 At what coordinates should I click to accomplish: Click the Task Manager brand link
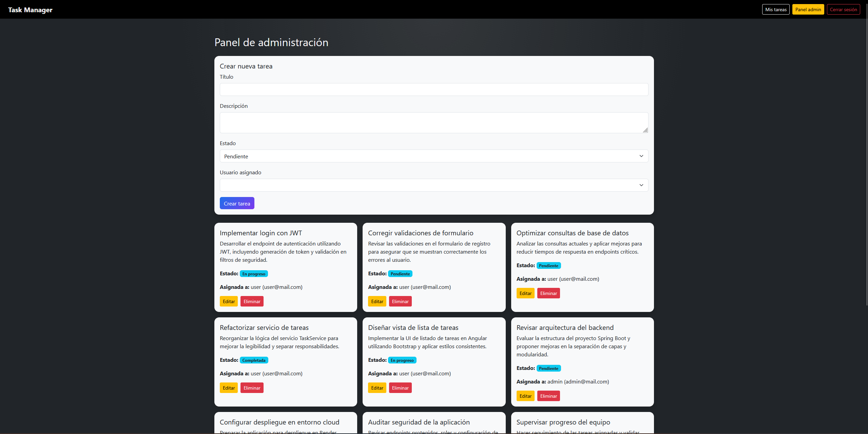tap(30, 10)
